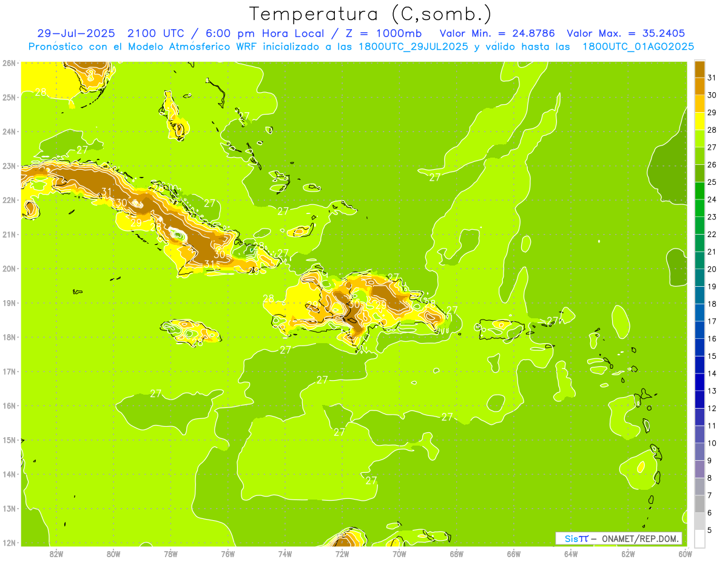
Task: Click the 16N latitude axis label
Action: 9,406
